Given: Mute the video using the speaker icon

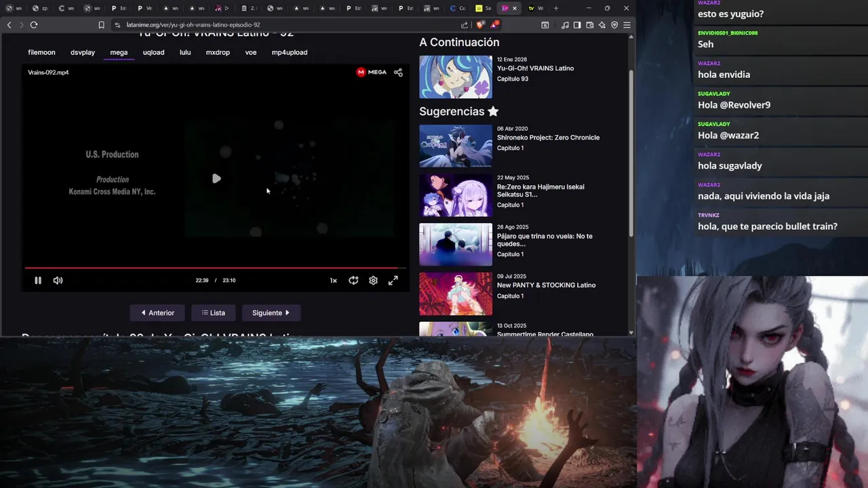Looking at the screenshot, I should pyautogui.click(x=58, y=281).
